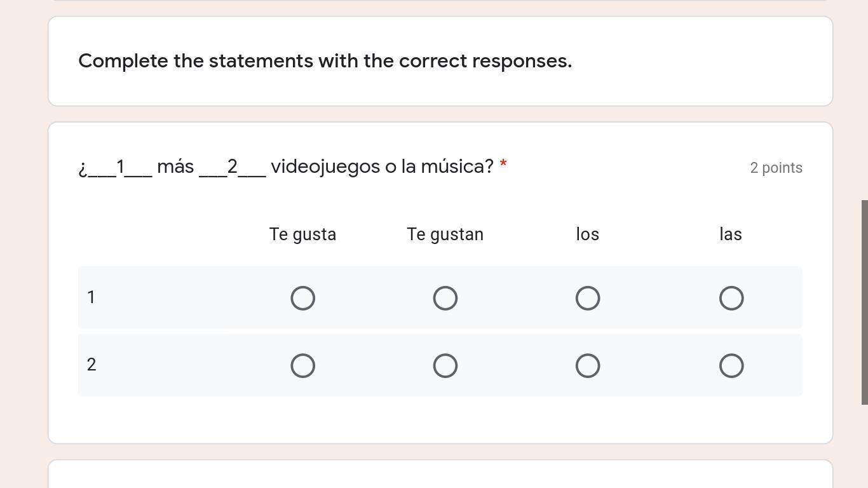Click the scrollbar track above the thumb
The height and width of the screenshot is (488, 868).
864,95
